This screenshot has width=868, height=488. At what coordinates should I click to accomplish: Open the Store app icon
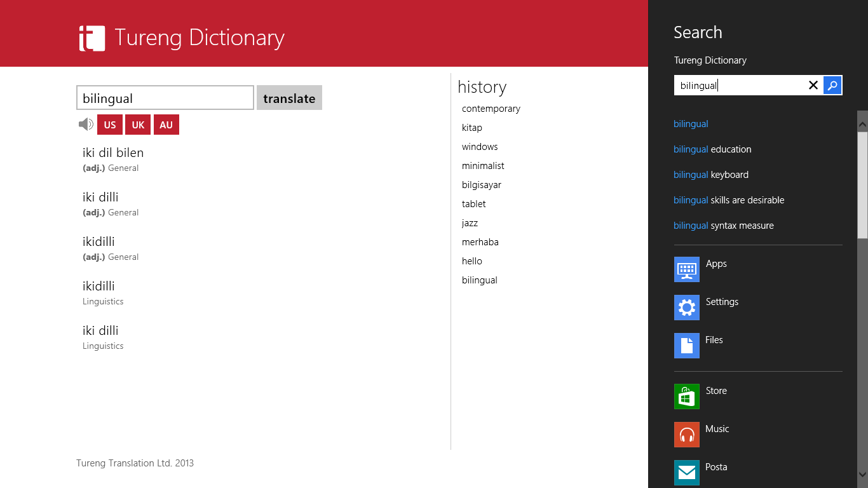(x=686, y=396)
